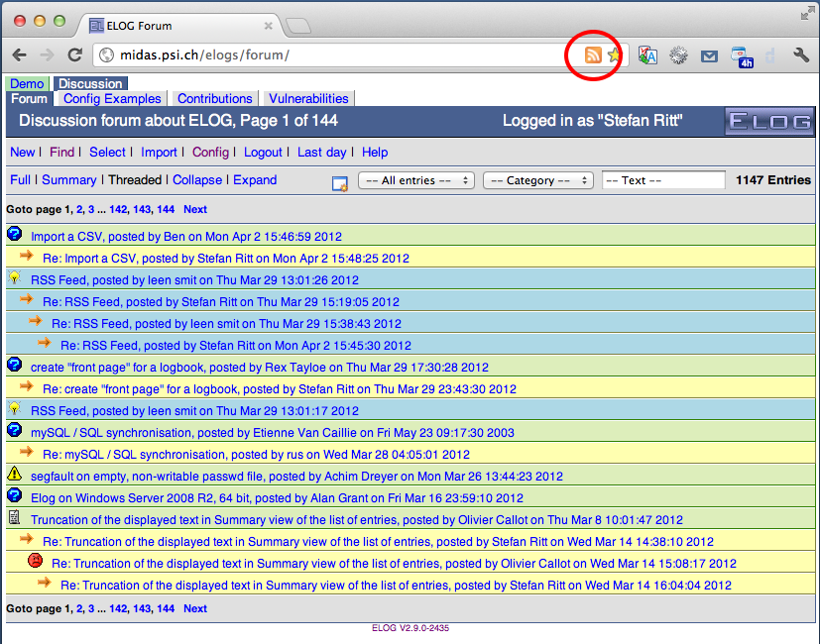Expand all threads
Viewport: 820px width, 644px height.
[255, 179]
